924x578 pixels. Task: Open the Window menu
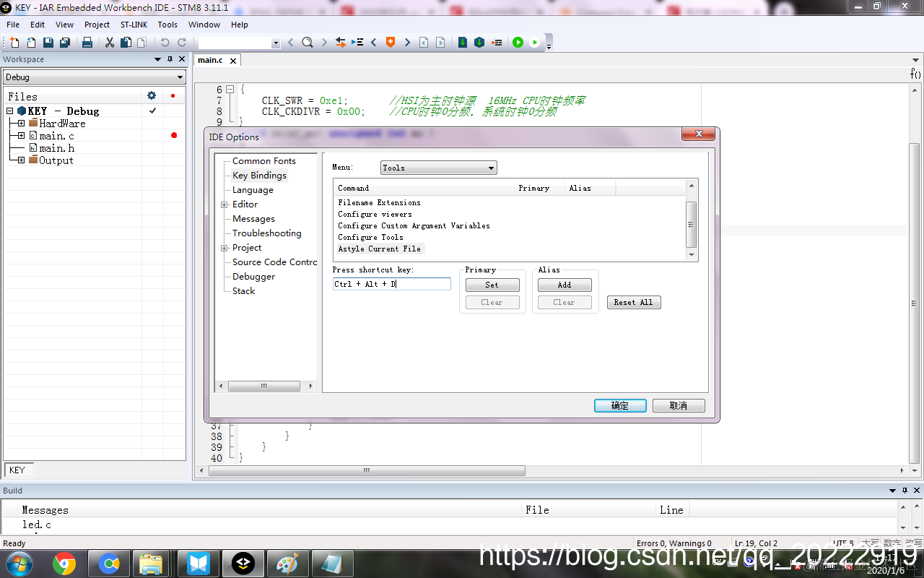tap(204, 25)
